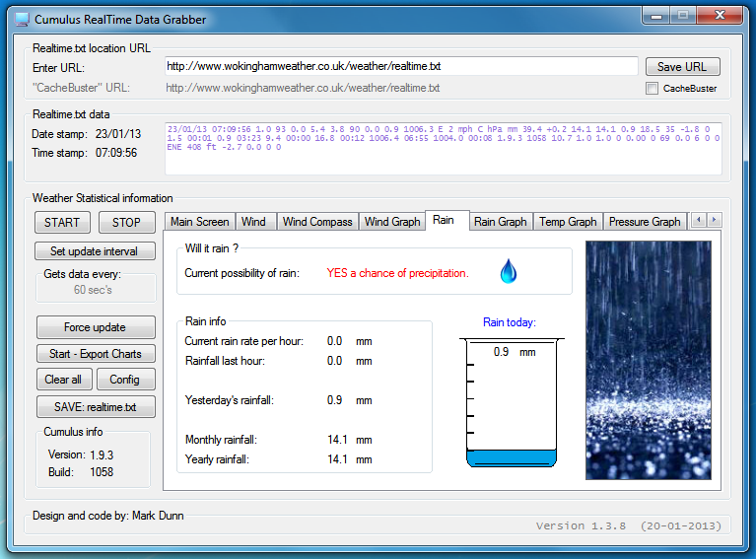Image resolution: width=756 pixels, height=559 pixels.
Task: Click in the Enter URL text field
Action: click(x=401, y=67)
